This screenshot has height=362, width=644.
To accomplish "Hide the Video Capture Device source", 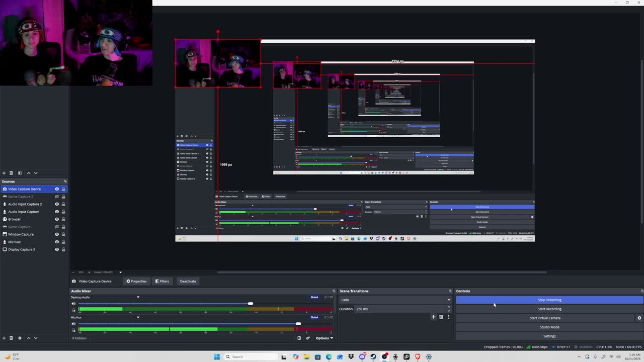I will click(x=57, y=189).
